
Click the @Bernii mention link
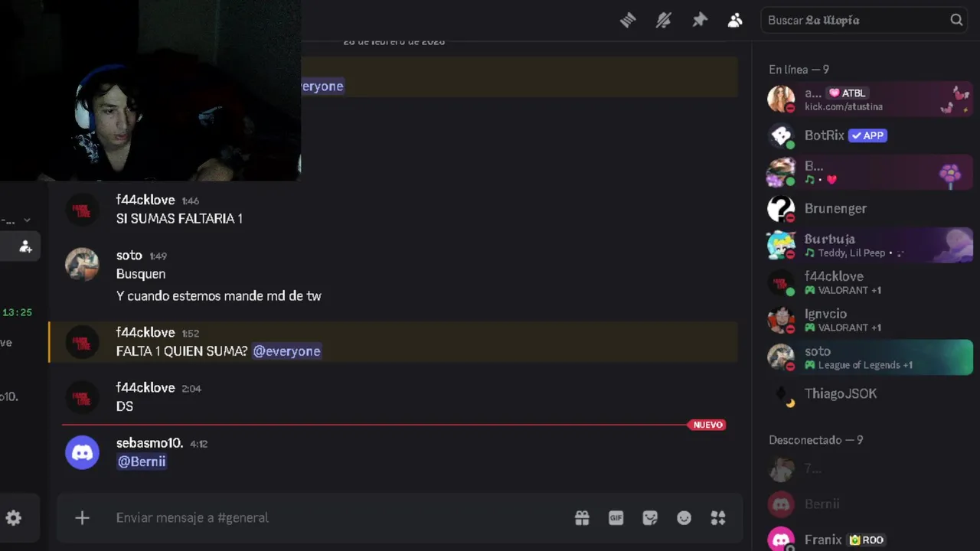coord(142,461)
